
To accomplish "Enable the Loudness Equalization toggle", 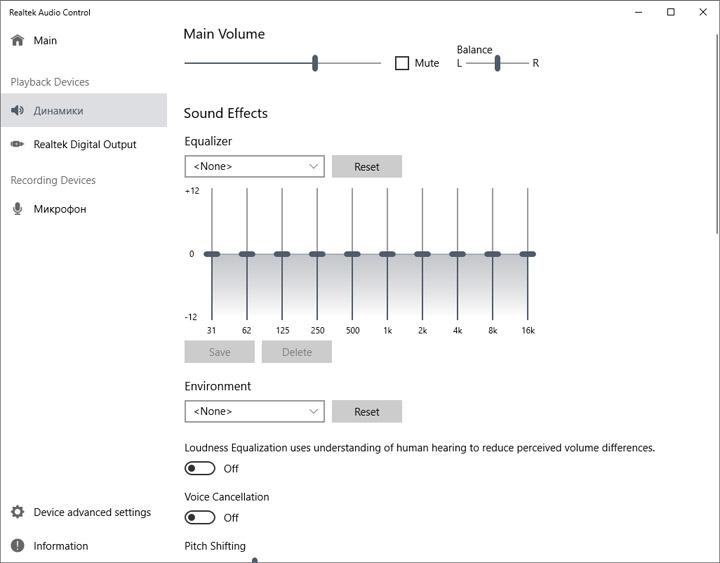I will coord(200,468).
